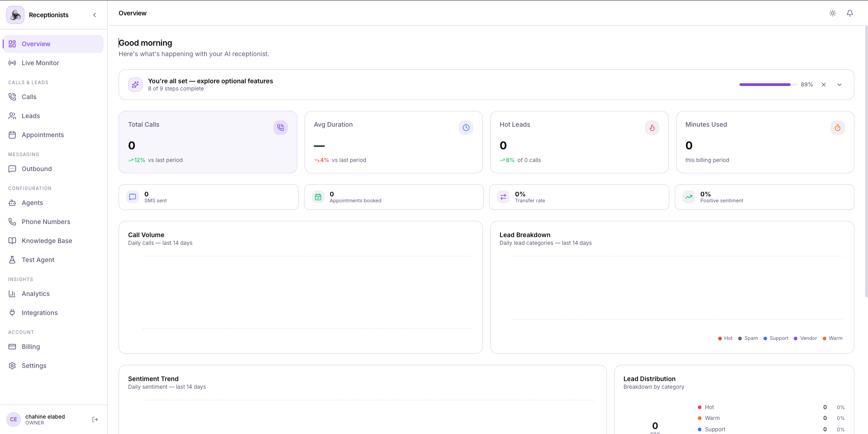Open the Analytics insights panel
The height and width of the screenshot is (434, 868).
[36, 294]
